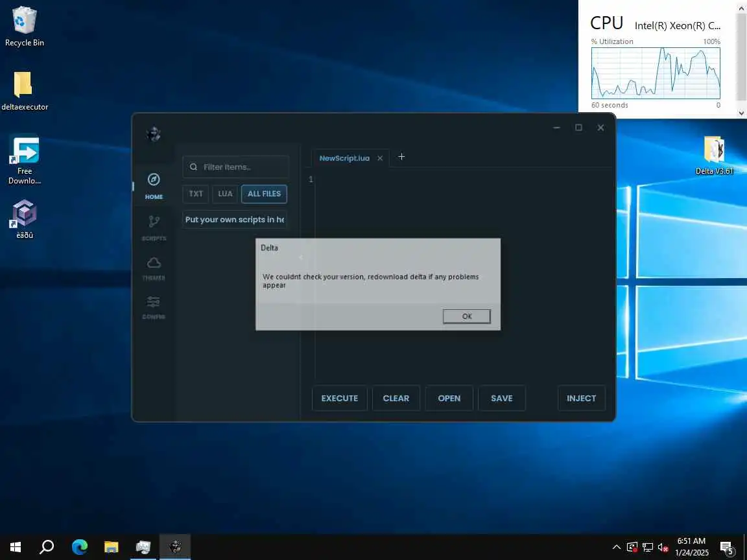Click the CLEAR button

pyautogui.click(x=396, y=398)
